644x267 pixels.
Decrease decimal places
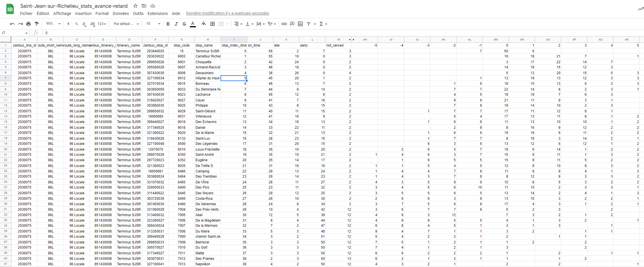(x=84, y=24)
